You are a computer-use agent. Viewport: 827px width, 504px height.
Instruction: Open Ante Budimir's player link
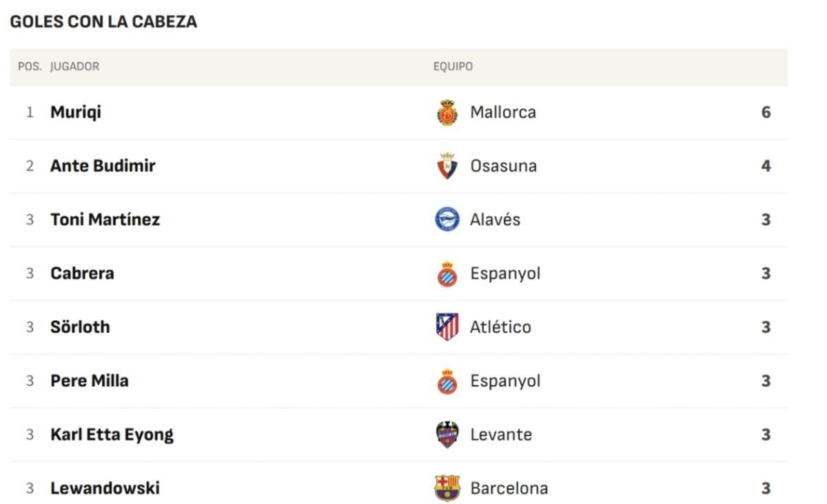[103, 166]
